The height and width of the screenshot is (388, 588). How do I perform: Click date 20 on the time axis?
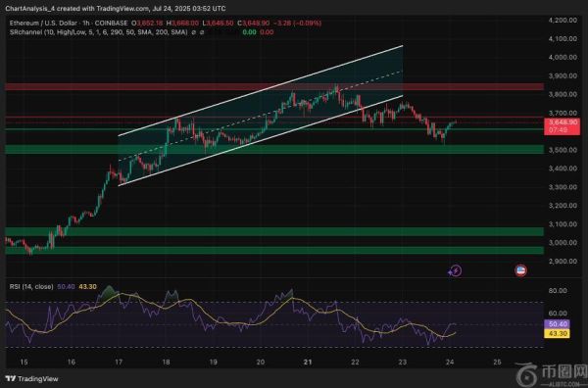coord(261,363)
